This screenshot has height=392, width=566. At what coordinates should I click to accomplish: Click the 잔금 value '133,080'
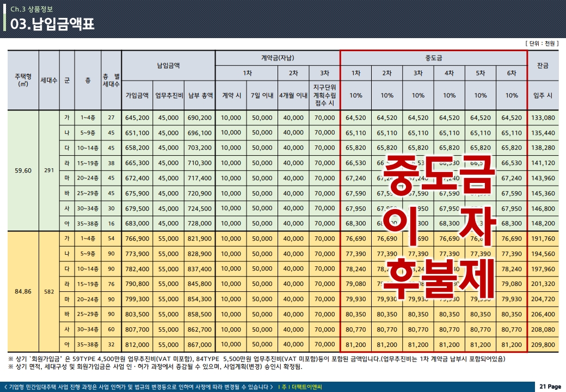[x=543, y=118]
